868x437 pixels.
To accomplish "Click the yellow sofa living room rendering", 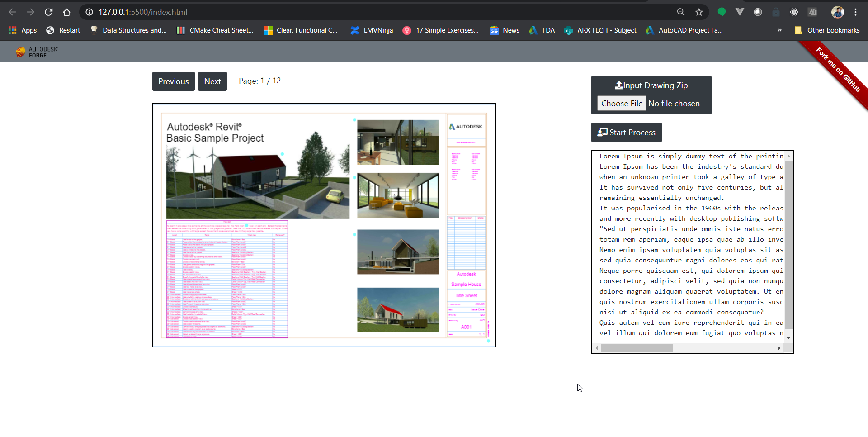I will 398,195.
